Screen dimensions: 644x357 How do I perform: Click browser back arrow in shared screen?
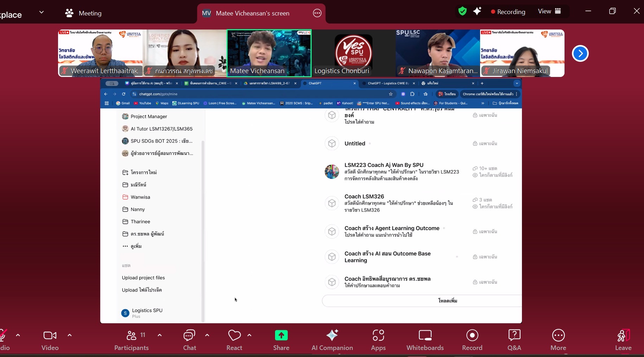(x=106, y=94)
